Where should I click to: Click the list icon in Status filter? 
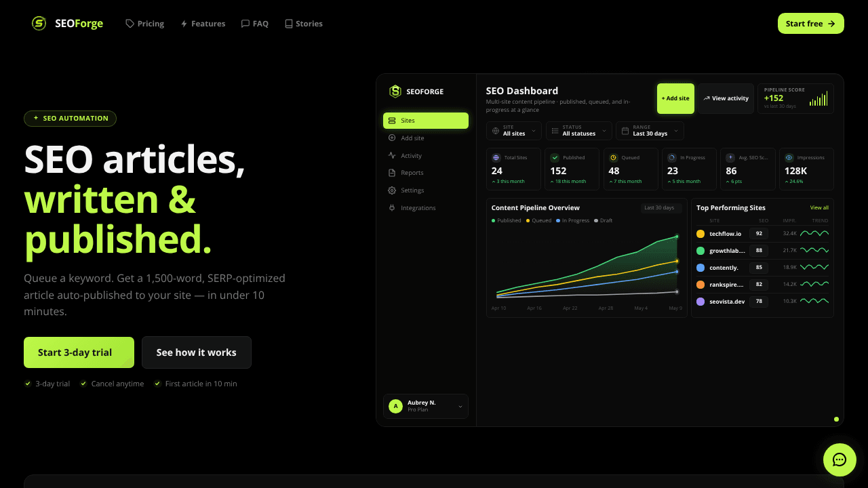(x=555, y=131)
